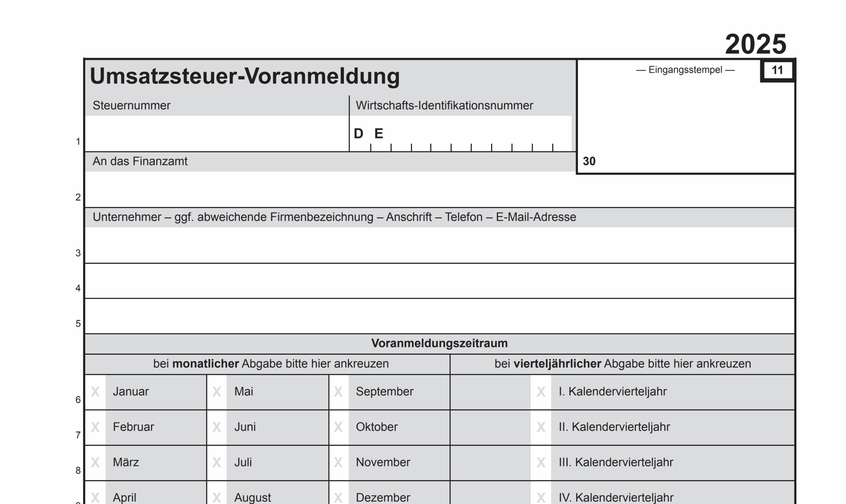Click the Unternehmer input line 3
The image size is (846, 504).
coord(440,245)
